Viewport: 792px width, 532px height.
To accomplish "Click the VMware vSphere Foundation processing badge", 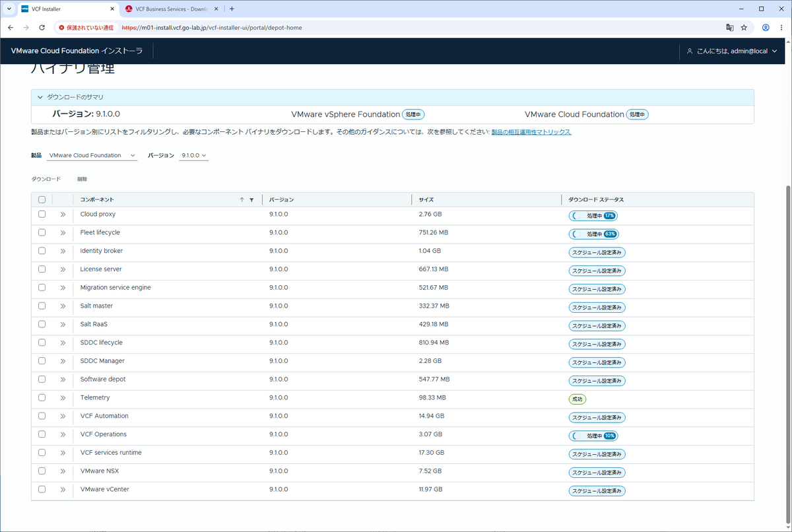I will [x=413, y=114].
